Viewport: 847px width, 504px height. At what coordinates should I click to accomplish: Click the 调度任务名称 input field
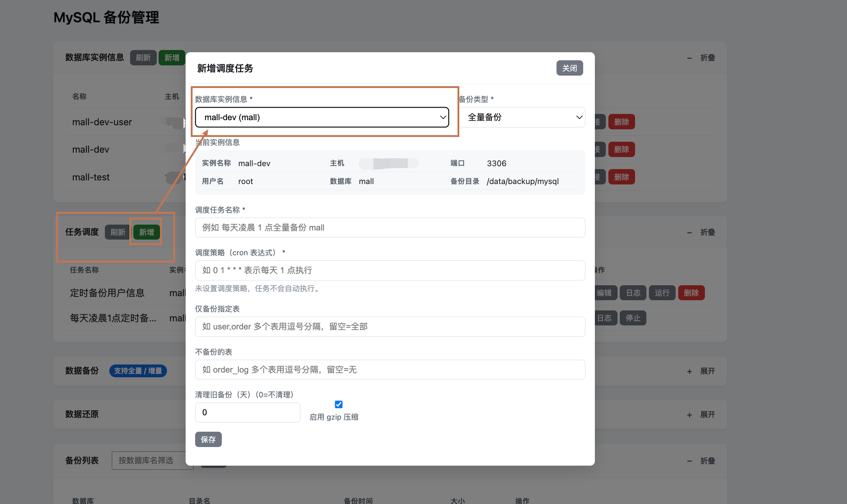[390, 228]
